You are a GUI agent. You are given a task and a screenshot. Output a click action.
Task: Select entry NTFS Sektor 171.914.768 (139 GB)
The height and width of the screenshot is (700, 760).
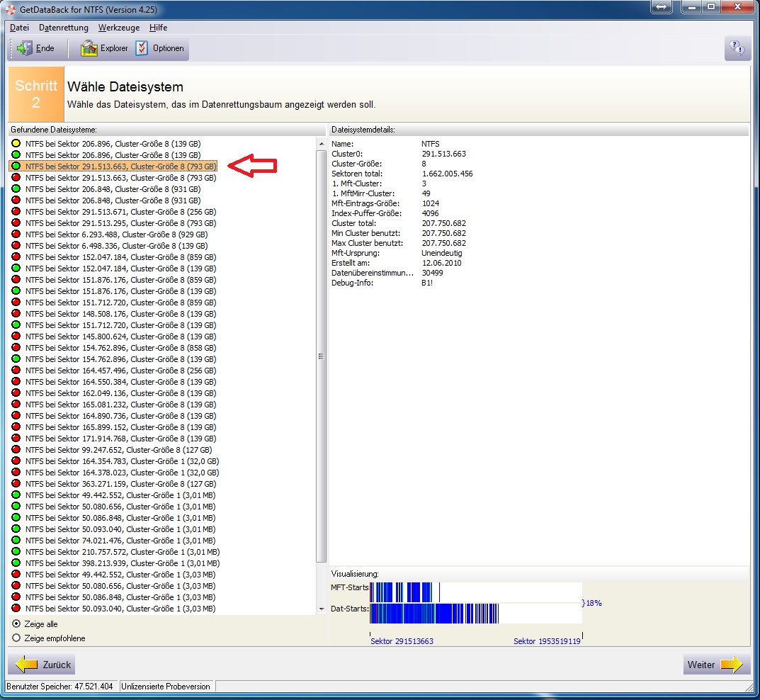click(x=113, y=439)
